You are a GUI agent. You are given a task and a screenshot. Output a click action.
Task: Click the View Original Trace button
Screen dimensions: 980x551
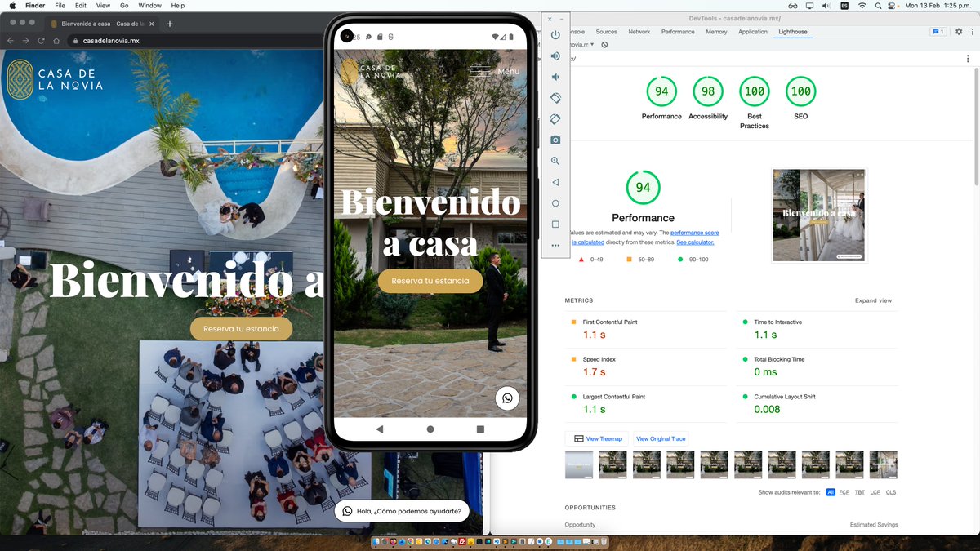click(661, 438)
